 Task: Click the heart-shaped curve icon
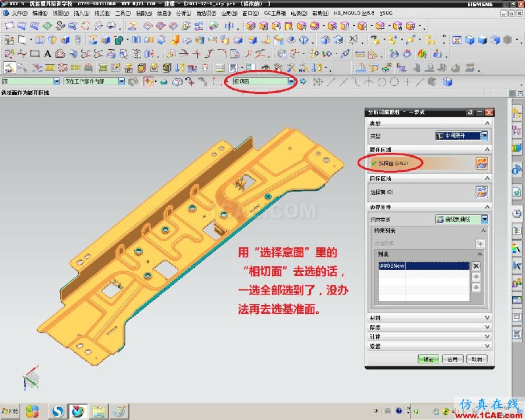tap(60, 54)
